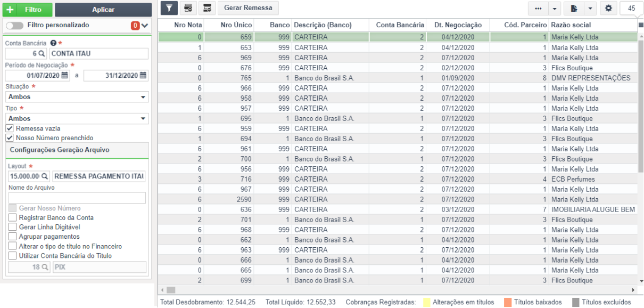Click the horizontal scrollbar right arrow
Image resolution: width=644 pixels, height=308 pixels.
(633, 290)
